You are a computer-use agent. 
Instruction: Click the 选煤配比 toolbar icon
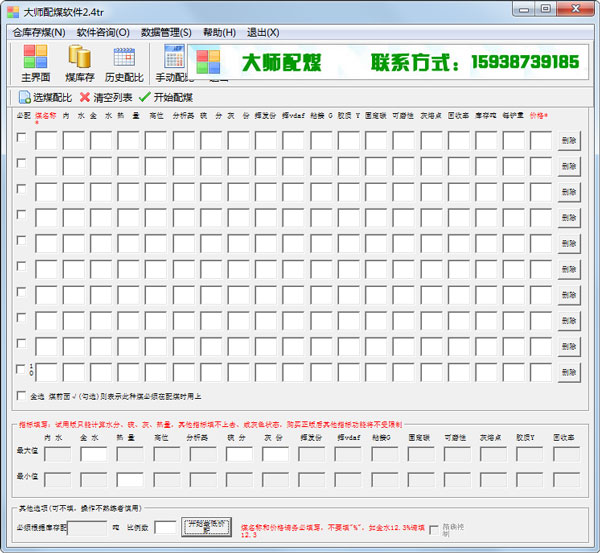(24, 98)
